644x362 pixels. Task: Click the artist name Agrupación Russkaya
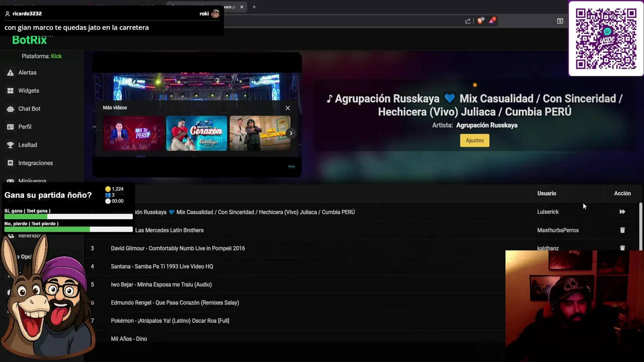click(x=487, y=125)
